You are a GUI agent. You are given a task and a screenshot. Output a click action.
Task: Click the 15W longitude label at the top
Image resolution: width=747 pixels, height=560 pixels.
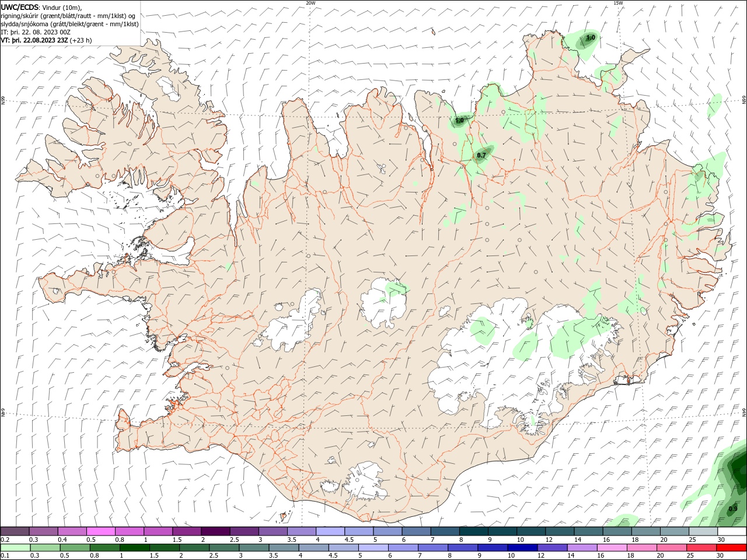click(x=618, y=3)
